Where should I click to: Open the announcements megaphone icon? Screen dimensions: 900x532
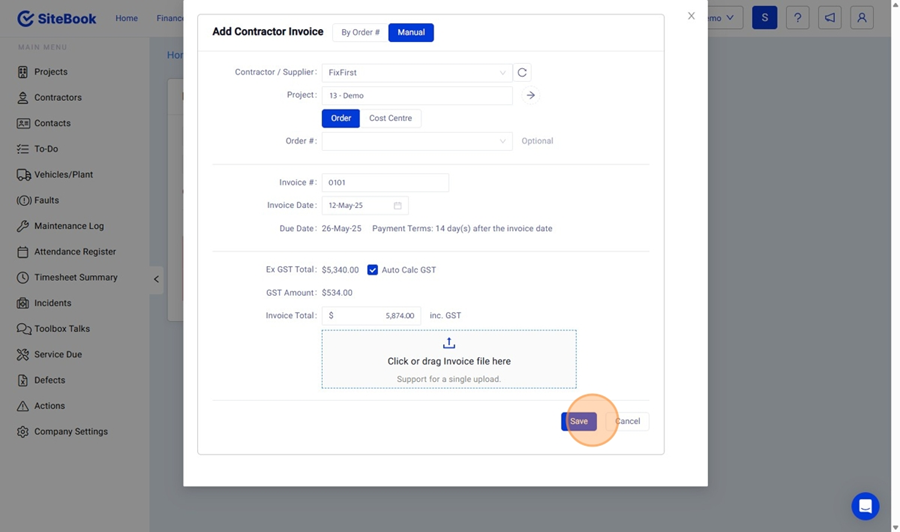pos(829,18)
